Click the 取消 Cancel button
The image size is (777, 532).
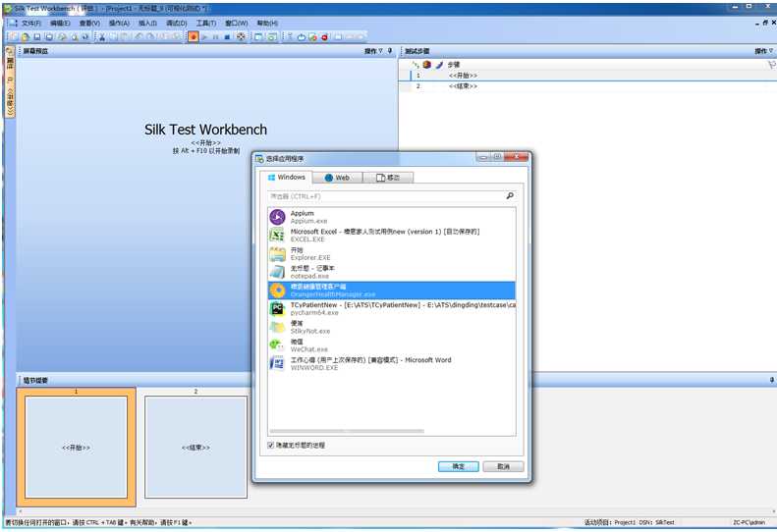503,466
